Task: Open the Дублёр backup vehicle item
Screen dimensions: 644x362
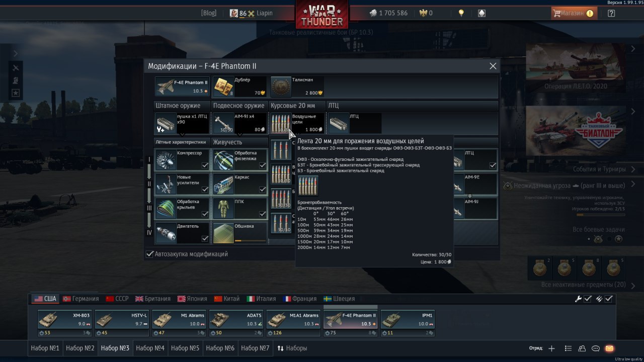Action: [239, 86]
